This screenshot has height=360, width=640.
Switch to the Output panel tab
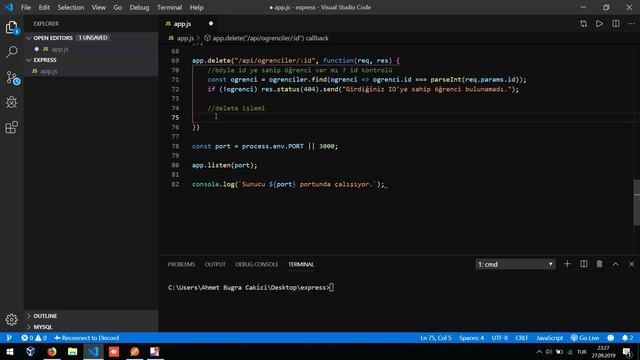tap(215, 264)
